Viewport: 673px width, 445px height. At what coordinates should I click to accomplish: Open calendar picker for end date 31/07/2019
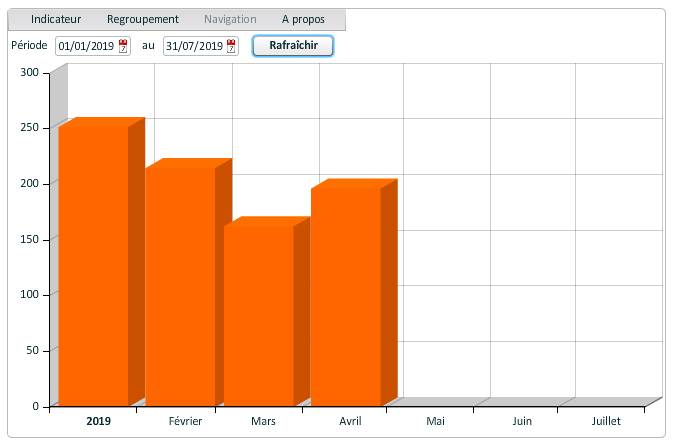(231, 46)
